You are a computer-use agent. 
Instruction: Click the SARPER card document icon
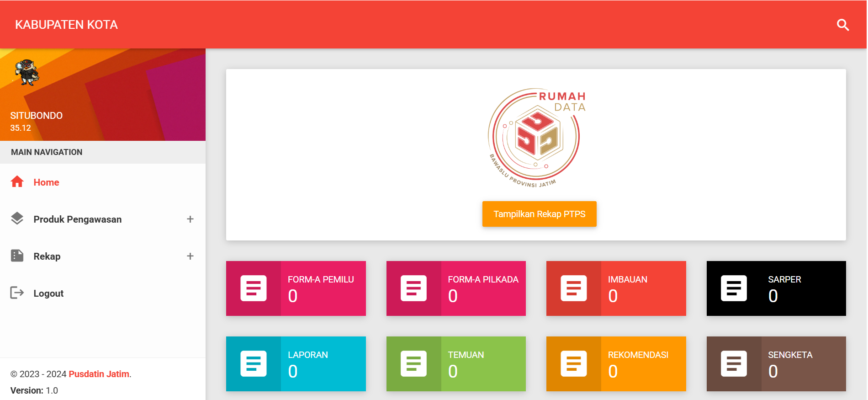734,288
